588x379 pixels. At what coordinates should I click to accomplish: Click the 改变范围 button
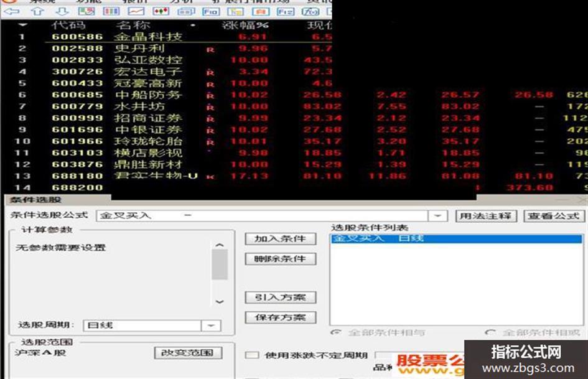point(188,353)
